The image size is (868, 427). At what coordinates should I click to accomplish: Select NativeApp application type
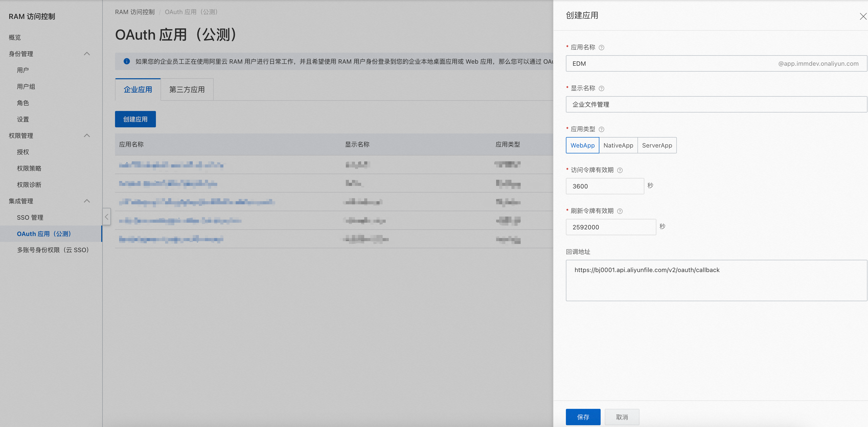pyautogui.click(x=618, y=145)
